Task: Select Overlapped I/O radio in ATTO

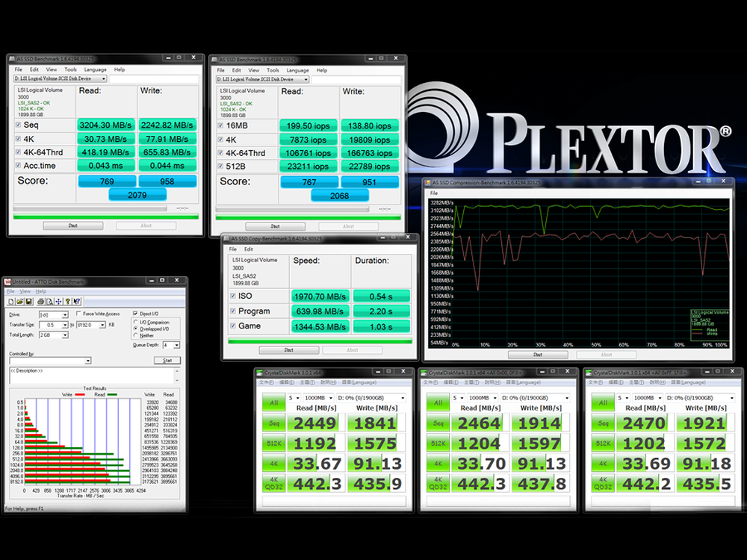Action: click(136, 329)
